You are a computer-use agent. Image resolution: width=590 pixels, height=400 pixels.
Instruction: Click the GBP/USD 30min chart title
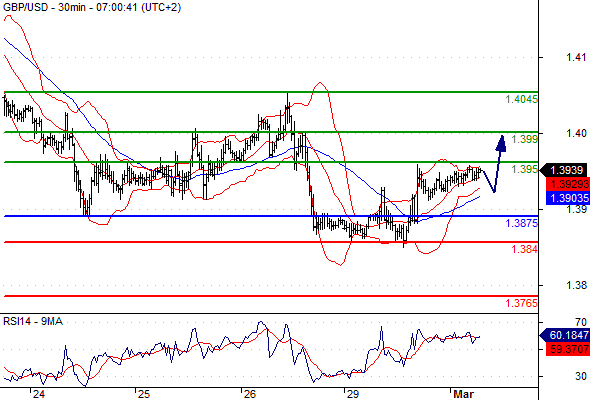pyautogui.click(x=92, y=7)
